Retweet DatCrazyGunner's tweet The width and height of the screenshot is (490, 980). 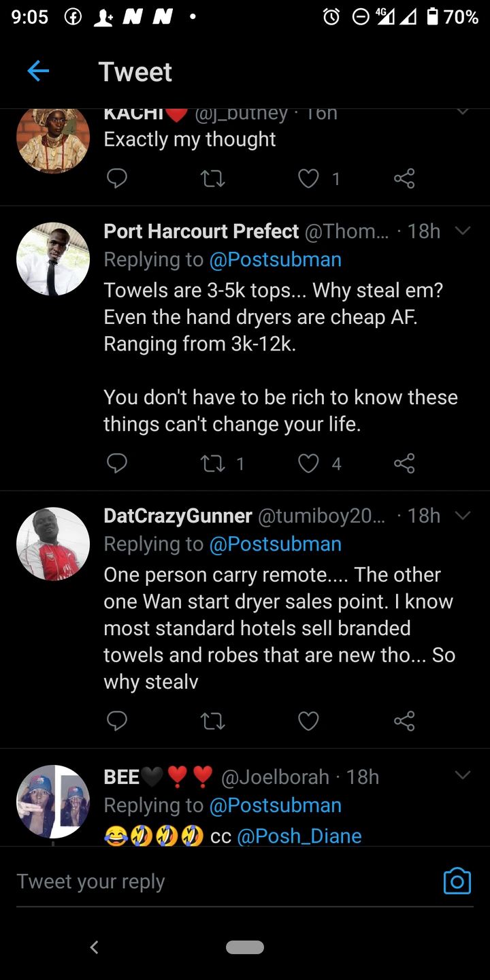tap(212, 721)
